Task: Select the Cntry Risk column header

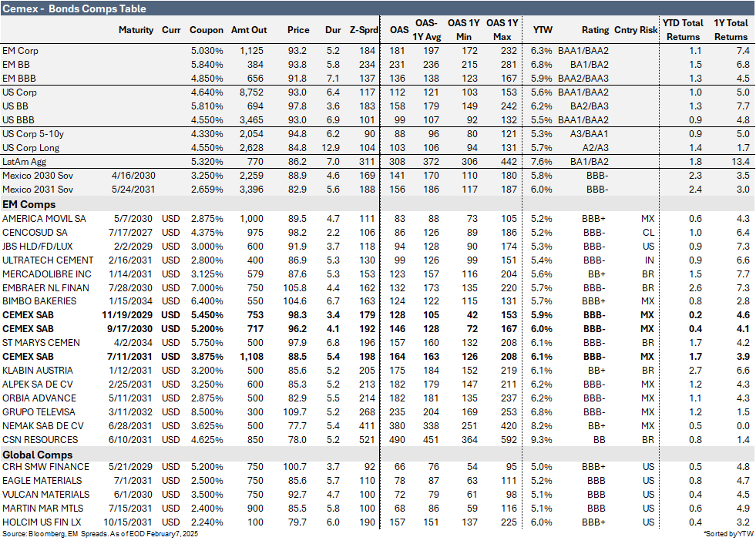Action: pos(636,30)
